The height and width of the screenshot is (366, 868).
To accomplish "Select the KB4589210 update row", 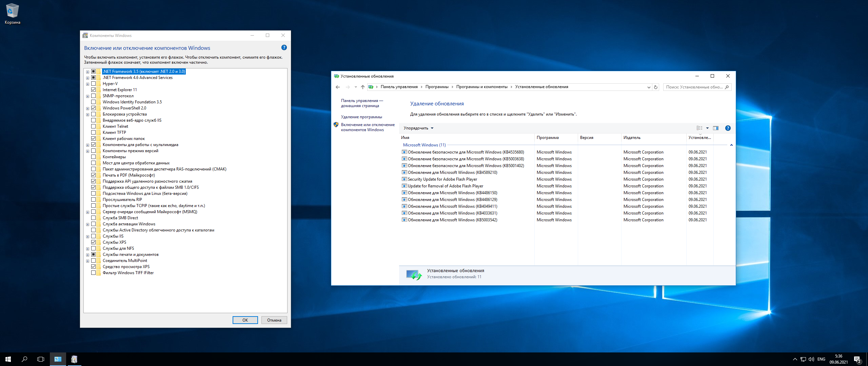I will (556, 172).
